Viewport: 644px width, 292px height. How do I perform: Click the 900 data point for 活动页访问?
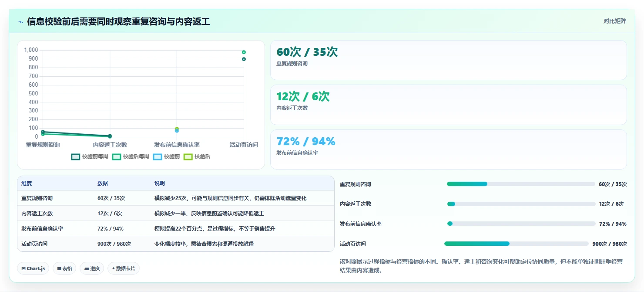[244, 59]
